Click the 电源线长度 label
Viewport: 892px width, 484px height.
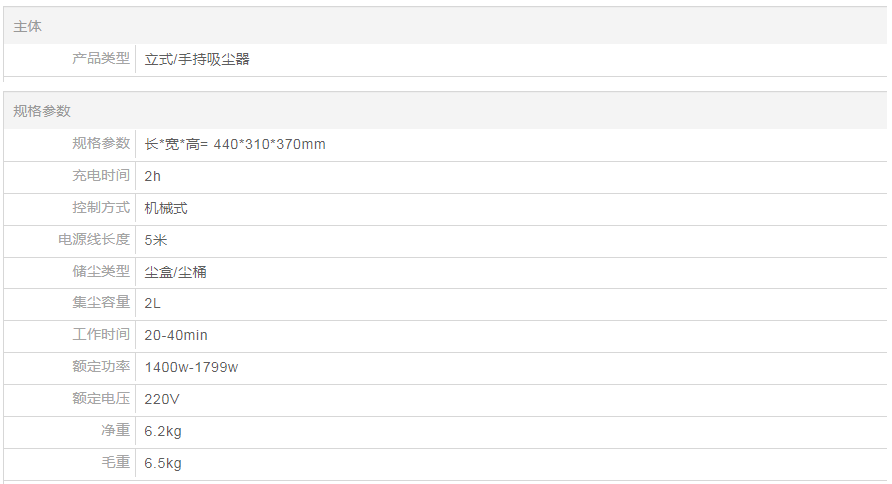94,240
